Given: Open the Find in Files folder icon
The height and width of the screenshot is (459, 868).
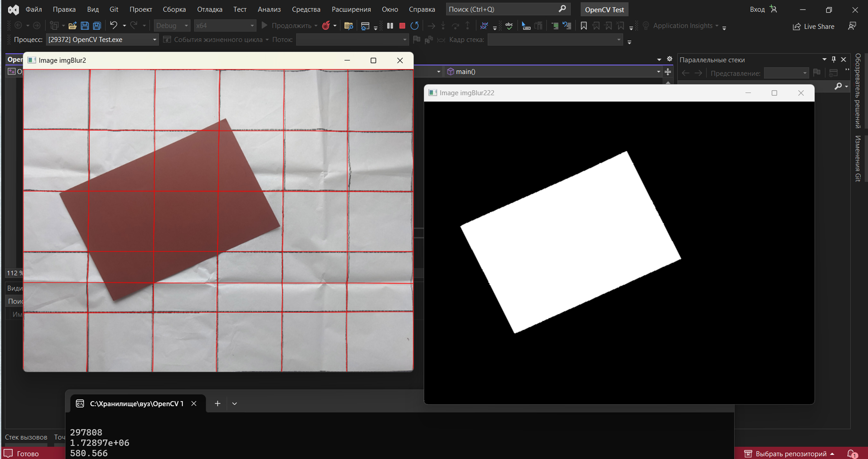Looking at the screenshot, I should [x=349, y=26].
